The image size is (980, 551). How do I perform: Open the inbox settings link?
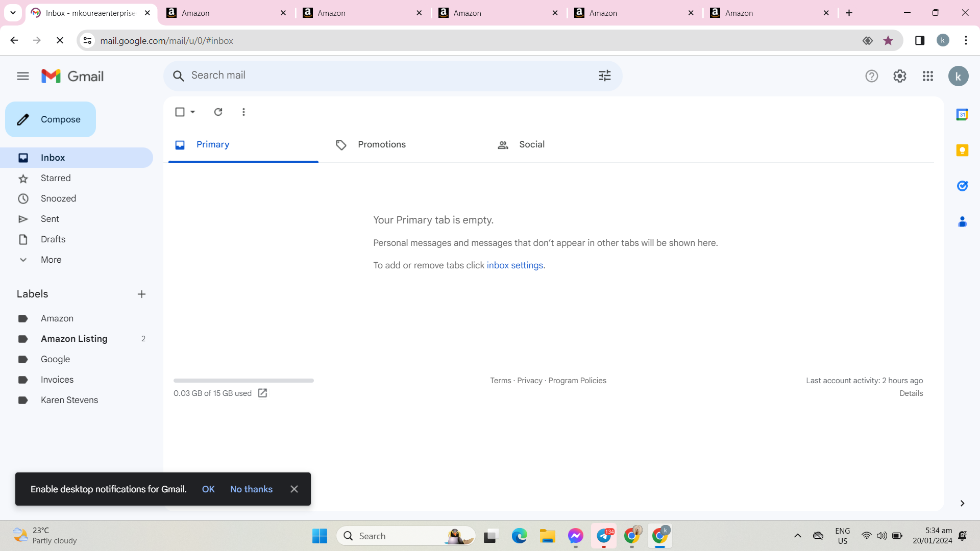514,265
